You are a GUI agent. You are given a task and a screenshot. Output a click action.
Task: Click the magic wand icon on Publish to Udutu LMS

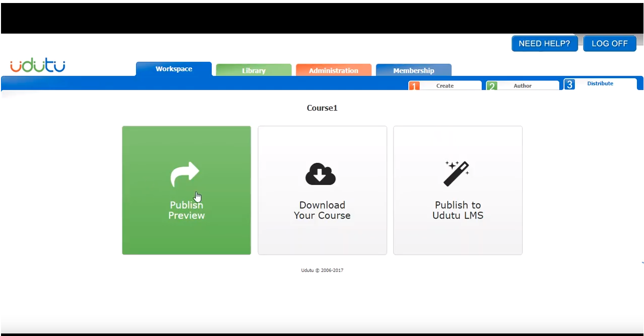(457, 173)
